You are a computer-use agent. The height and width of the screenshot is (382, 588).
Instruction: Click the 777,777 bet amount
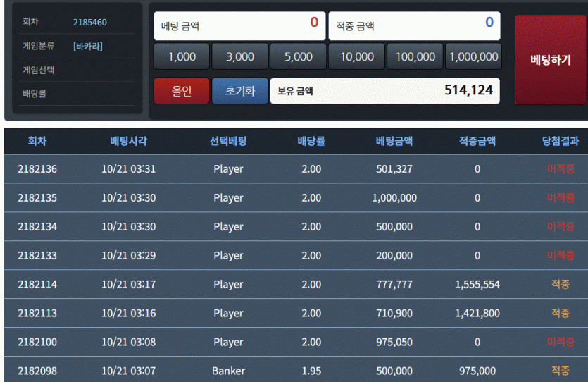tap(394, 285)
